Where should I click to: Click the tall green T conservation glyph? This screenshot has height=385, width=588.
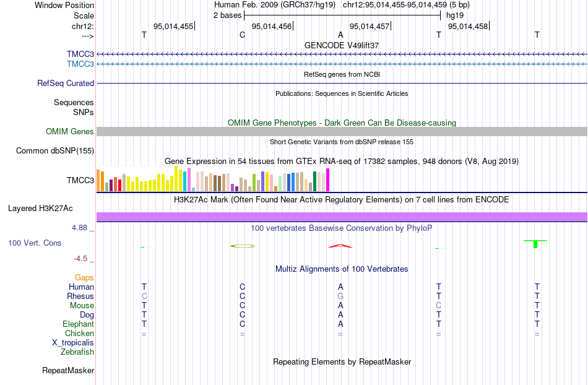coord(535,244)
